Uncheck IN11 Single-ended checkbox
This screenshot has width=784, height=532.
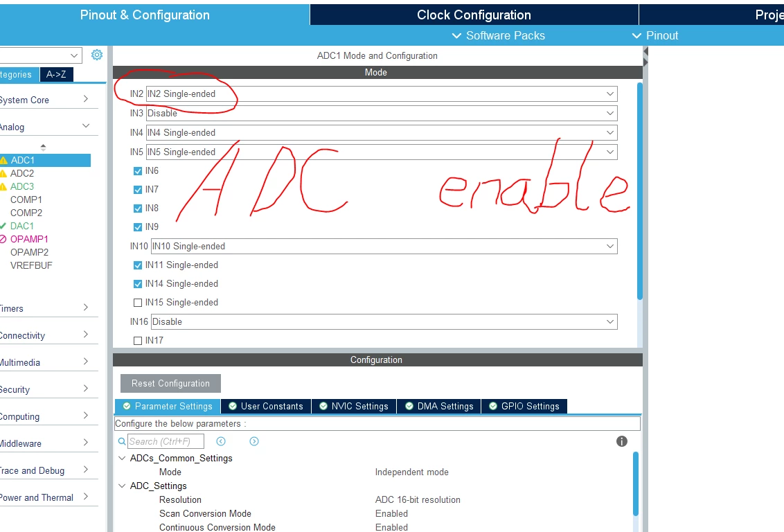(x=138, y=265)
